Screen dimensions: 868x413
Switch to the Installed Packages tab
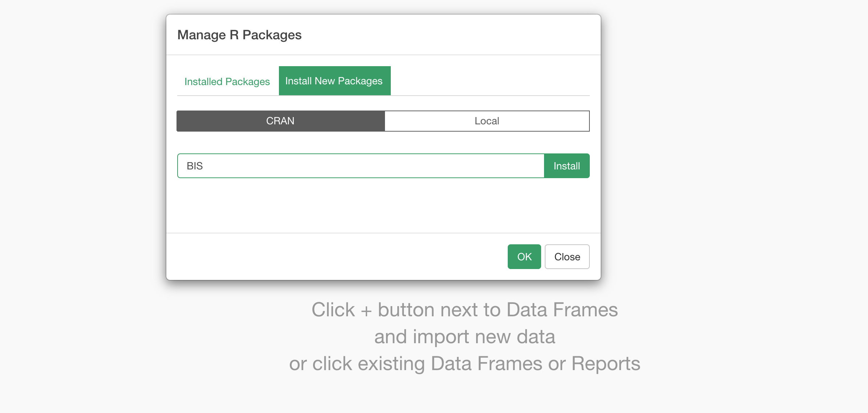[x=227, y=81]
